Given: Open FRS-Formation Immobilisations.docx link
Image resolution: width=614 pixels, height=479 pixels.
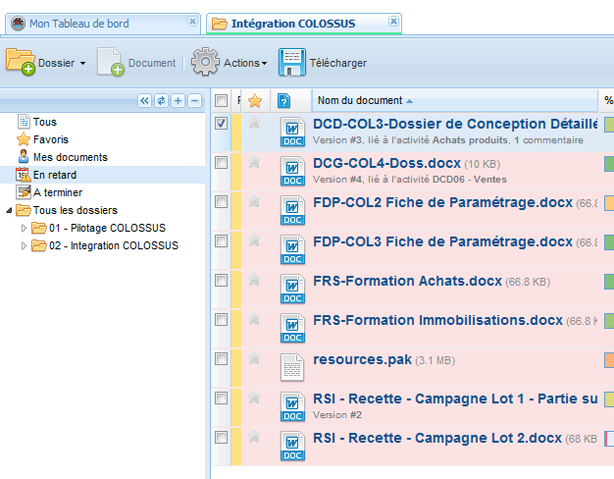Looking at the screenshot, I should click(438, 320).
